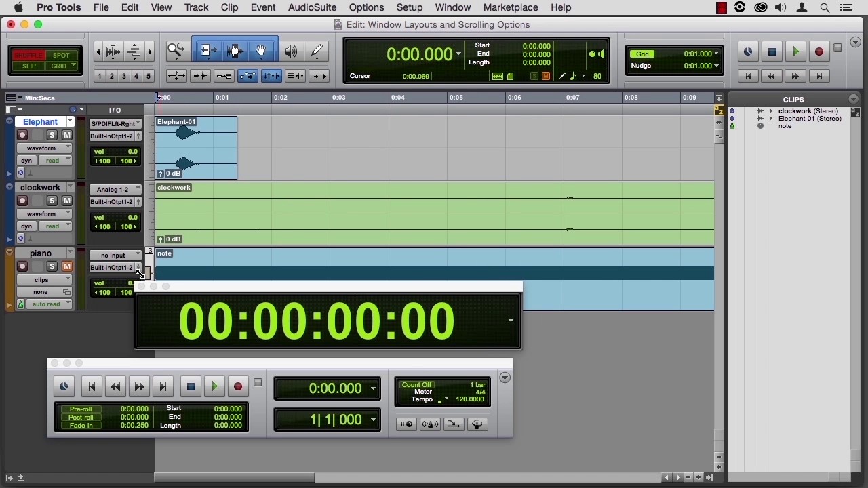Open the piano auto read automation selector
The height and width of the screenshot is (488, 868).
[x=49, y=304]
